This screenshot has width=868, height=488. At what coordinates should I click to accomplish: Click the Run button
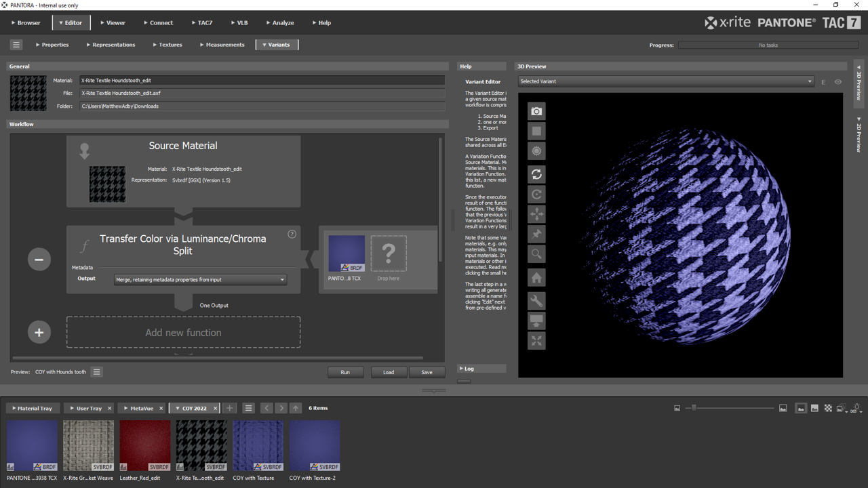(x=345, y=372)
